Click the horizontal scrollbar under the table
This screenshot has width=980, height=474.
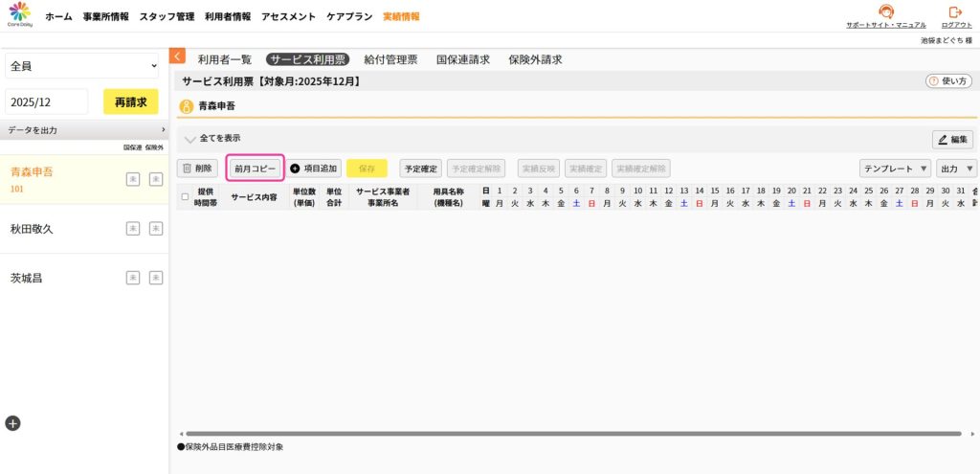[x=572, y=434]
